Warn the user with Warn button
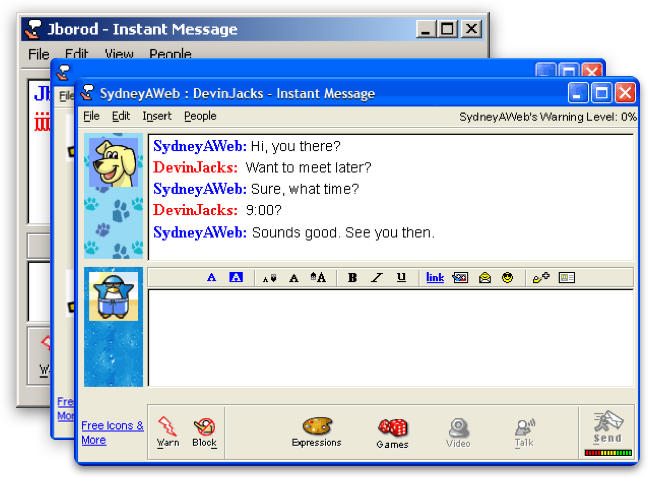 point(168,432)
